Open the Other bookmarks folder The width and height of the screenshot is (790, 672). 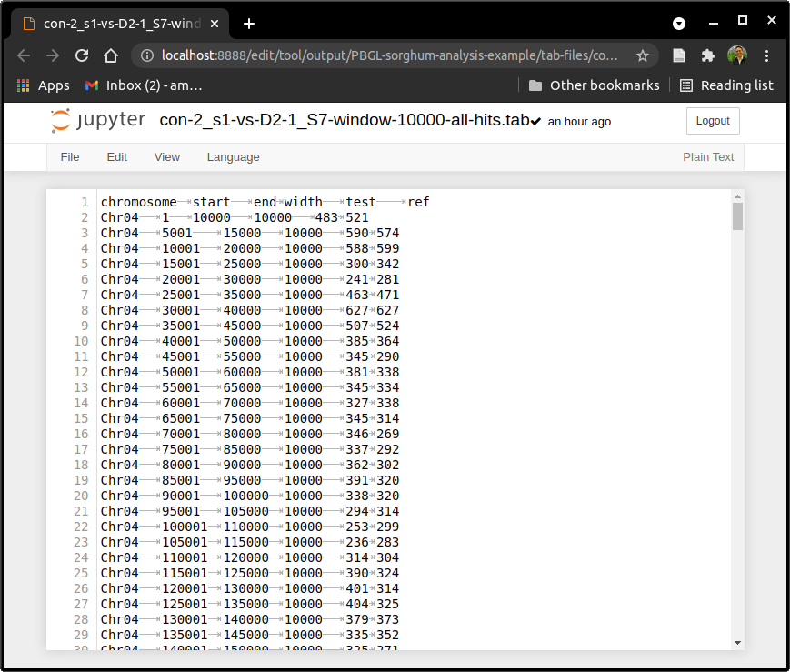(594, 85)
